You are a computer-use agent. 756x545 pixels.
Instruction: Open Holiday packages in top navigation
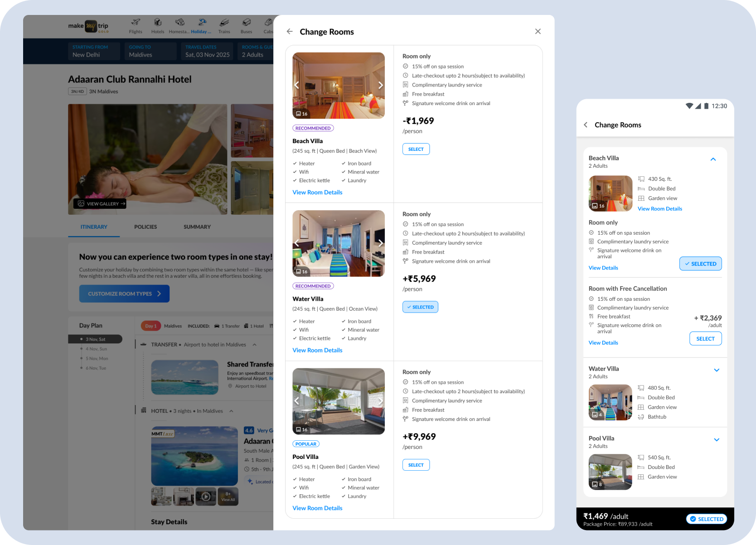click(x=201, y=26)
